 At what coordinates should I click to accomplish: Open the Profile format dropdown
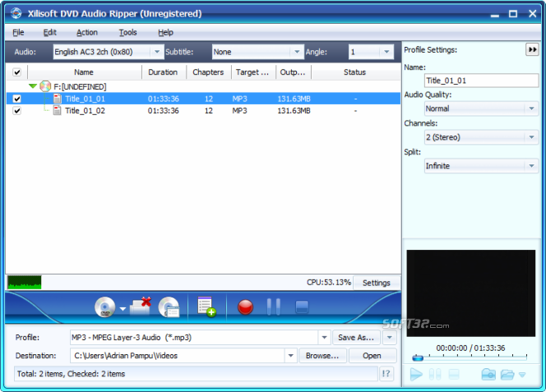click(324, 337)
